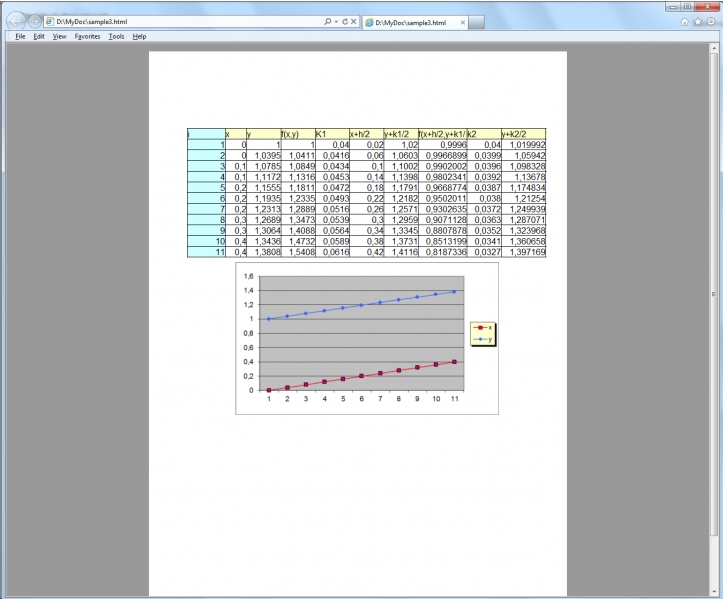Click the x series legend entry
This screenshot has width=723, height=599.
click(x=483, y=327)
